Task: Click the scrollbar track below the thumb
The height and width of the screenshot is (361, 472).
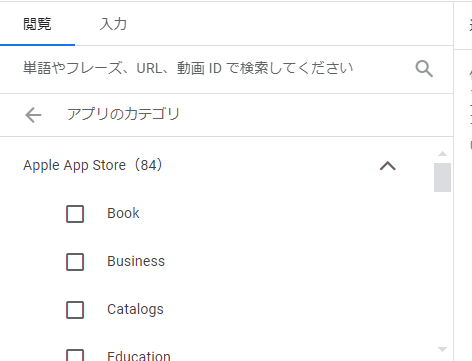Action: tap(442, 267)
